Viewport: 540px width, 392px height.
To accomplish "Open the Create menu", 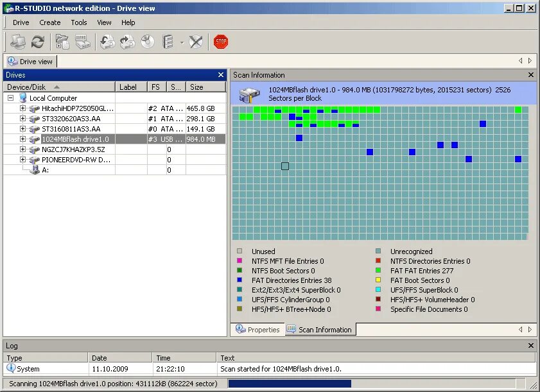I will (50, 22).
